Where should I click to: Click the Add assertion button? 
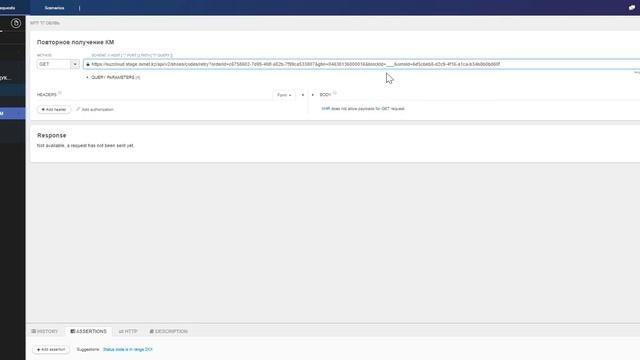(x=51, y=349)
